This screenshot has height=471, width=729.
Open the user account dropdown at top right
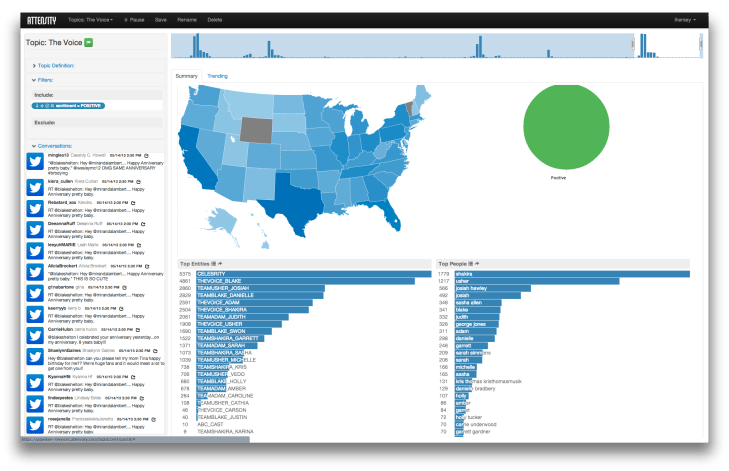coord(685,19)
